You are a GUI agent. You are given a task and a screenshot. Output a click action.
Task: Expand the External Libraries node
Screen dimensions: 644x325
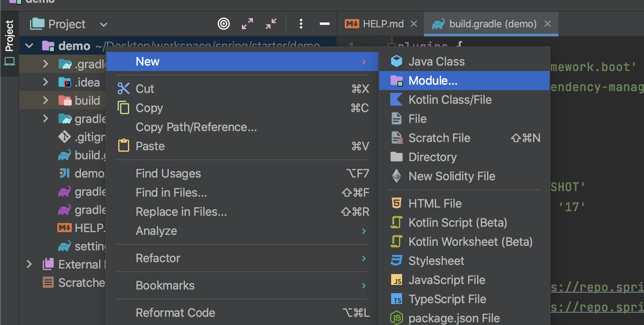(29, 264)
